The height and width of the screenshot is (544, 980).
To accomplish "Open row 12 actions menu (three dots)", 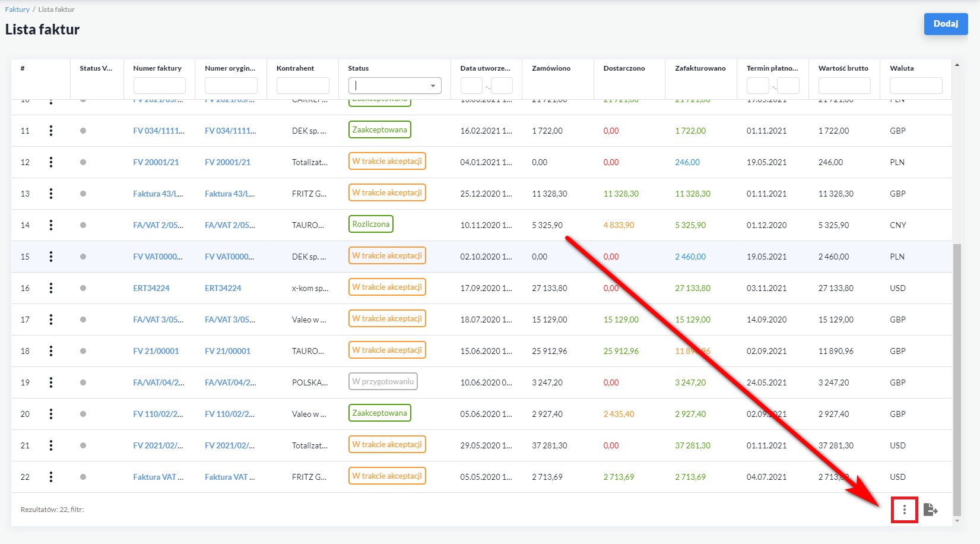I will click(x=51, y=162).
